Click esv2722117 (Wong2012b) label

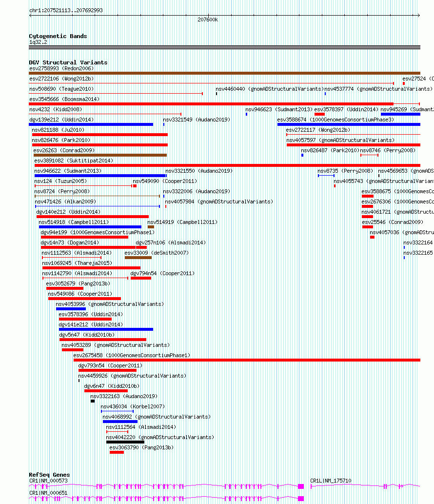pos(318,130)
